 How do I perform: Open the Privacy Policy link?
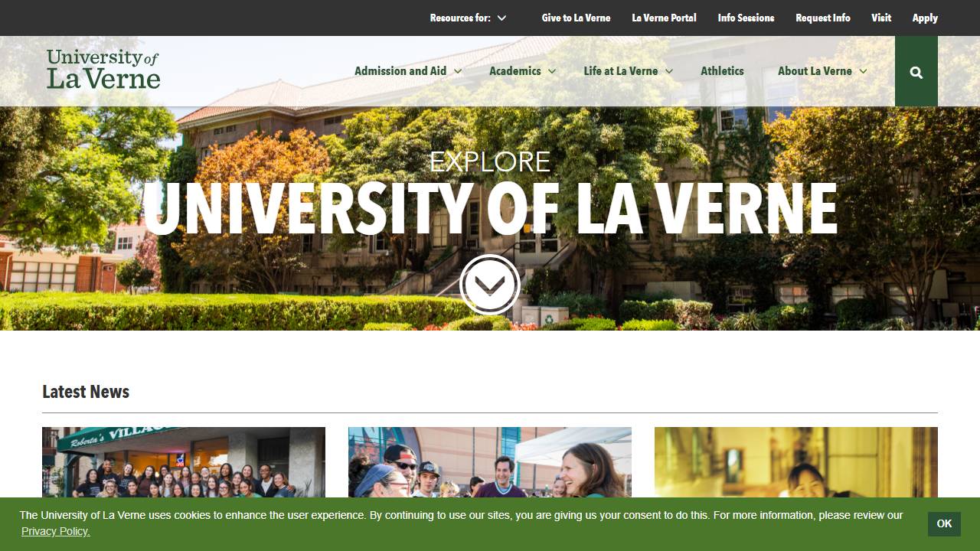pos(55,531)
